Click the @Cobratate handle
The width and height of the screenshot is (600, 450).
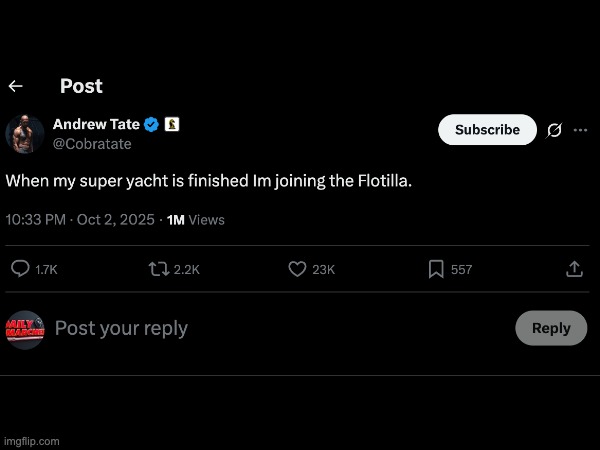coord(92,144)
